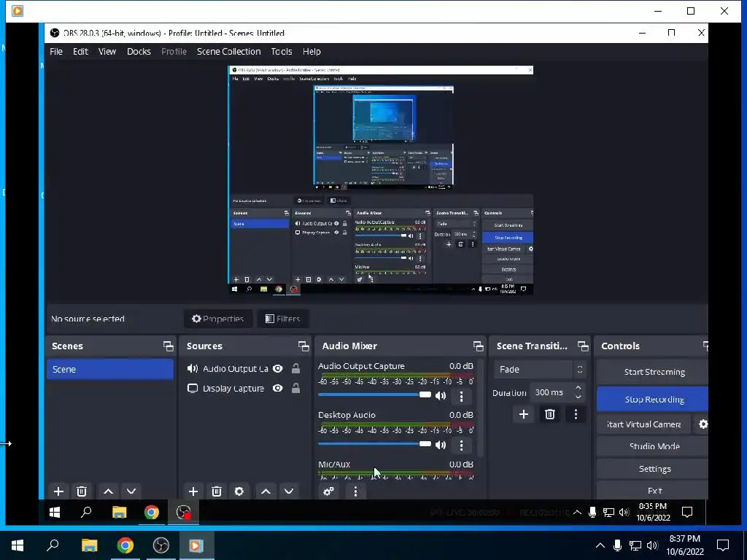Image resolution: width=747 pixels, height=560 pixels.
Task: Select the Scene item in Scenes list
Action: 110,369
